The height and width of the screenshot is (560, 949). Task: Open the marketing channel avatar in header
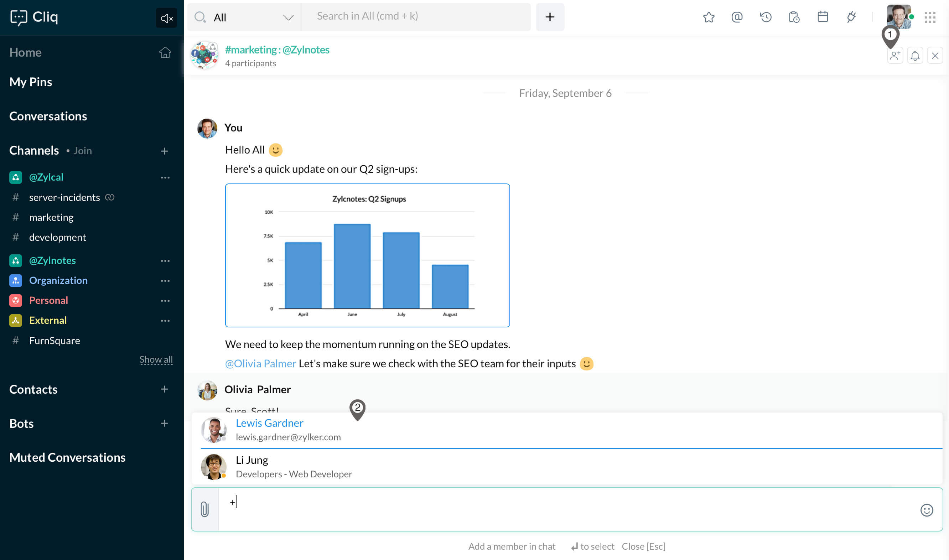pyautogui.click(x=204, y=55)
